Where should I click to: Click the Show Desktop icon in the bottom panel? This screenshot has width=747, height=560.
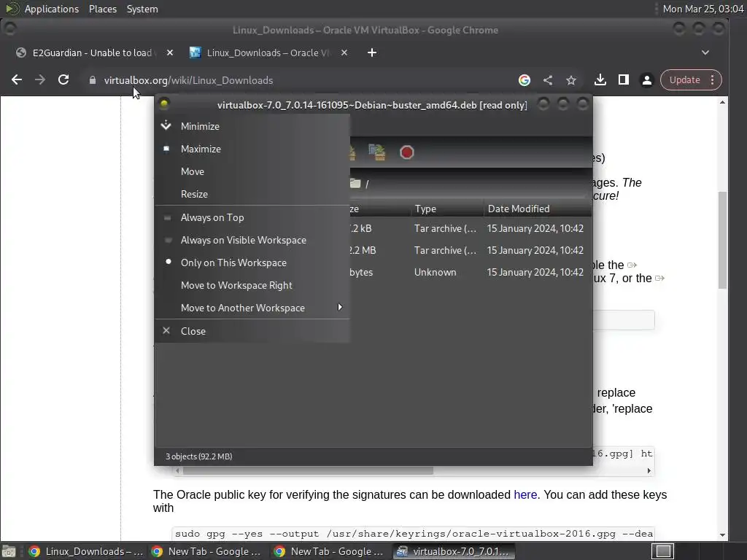9,551
